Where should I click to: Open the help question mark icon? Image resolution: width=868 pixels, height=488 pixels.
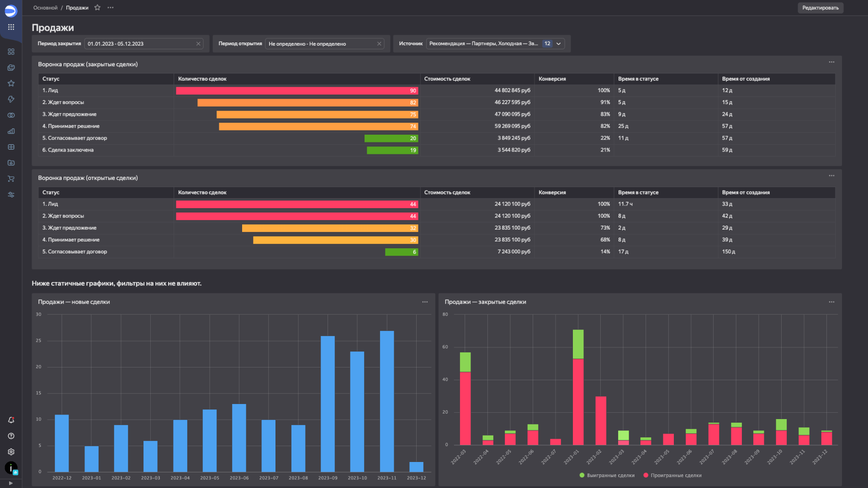coord(11,436)
